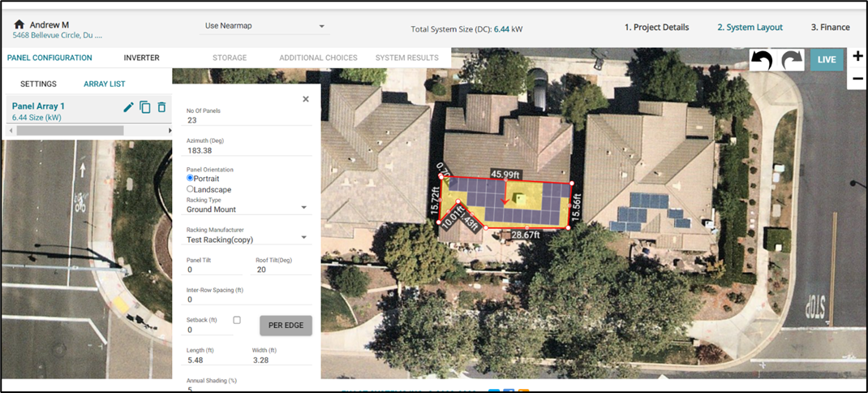Viewport: 868px width, 393px height.
Task: Click the array list horizontal scrollbar thumb
Action: [70, 131]
